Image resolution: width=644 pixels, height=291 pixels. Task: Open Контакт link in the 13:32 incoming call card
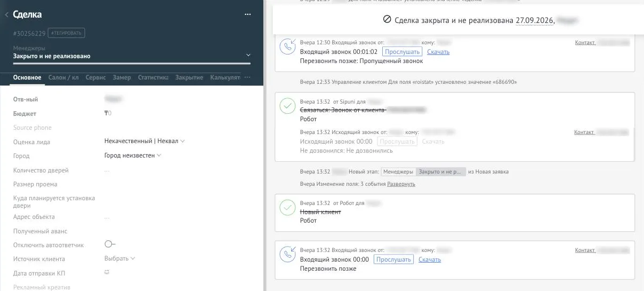click(585, 250)
